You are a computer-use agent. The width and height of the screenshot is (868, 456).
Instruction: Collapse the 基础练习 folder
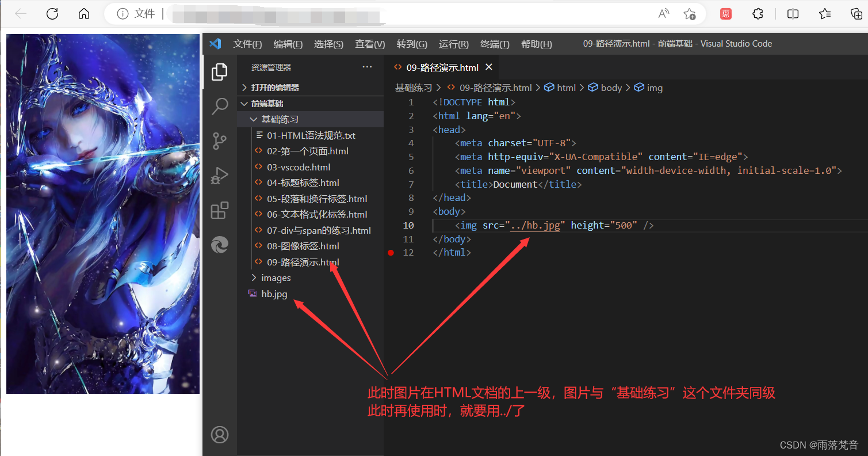coord(311,119)
